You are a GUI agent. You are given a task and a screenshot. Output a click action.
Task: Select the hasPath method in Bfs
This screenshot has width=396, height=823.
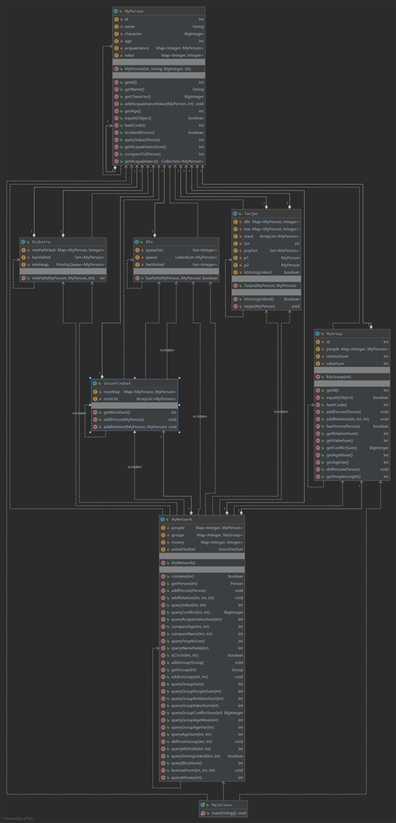(175, 278)
